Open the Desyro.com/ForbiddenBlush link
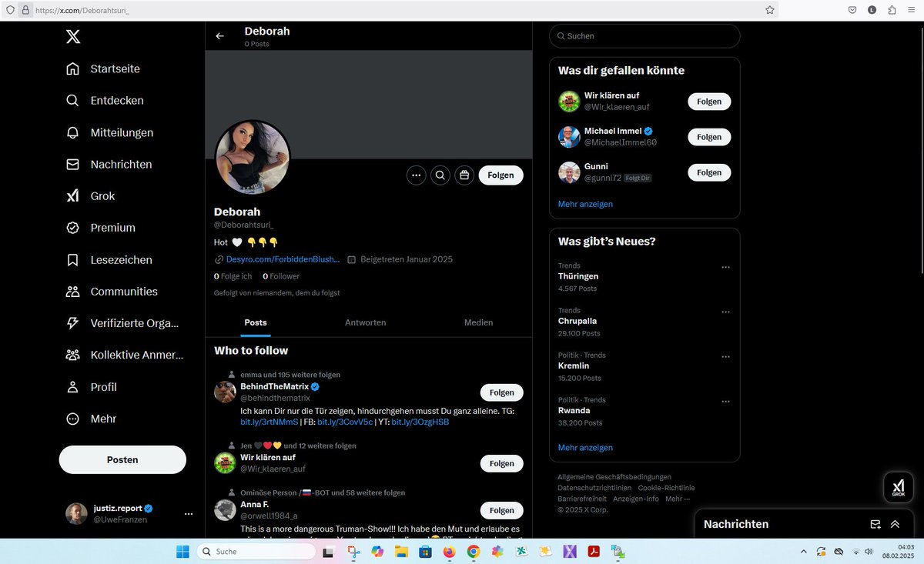924x564 pixels. pyautogui.click(x=283, y=259)
